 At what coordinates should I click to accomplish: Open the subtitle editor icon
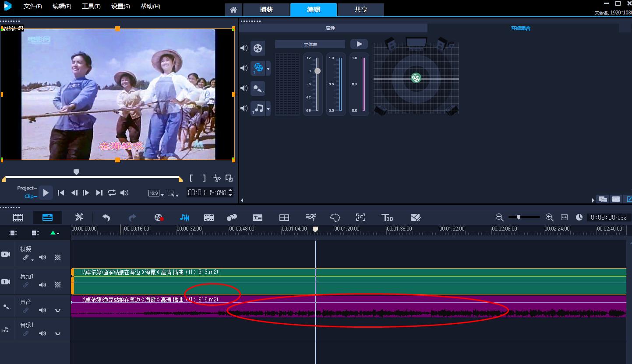pos(258,217)
